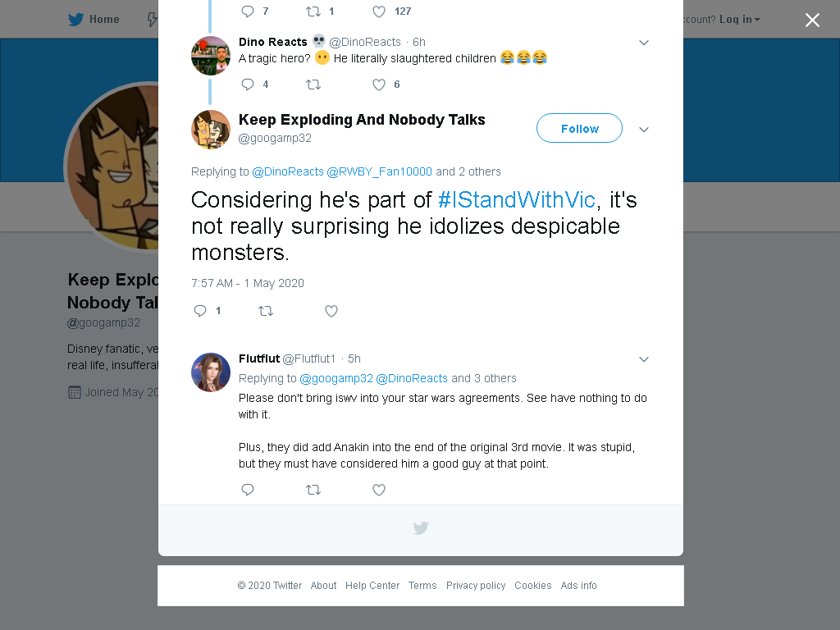This screenshot has width=840, height=630.
Task: Follow Keep Exploding And Nobody Talks
Action: click(x=579, y=128)
